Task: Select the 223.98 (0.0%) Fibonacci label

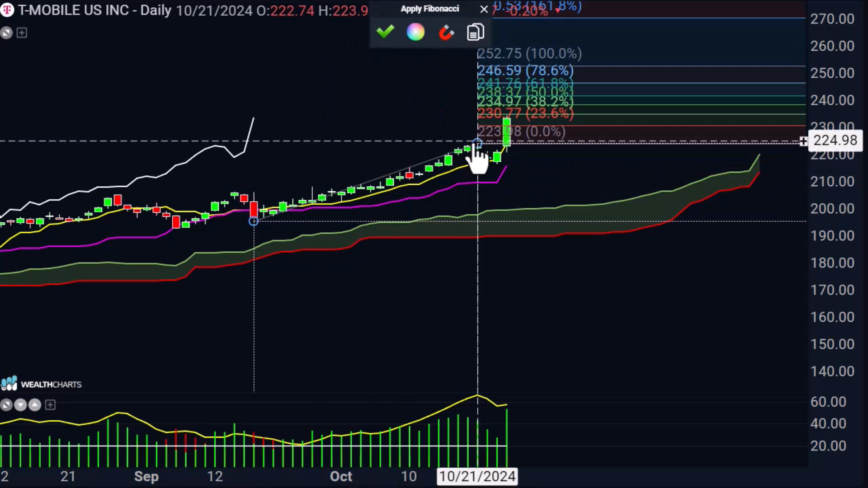Action: [x=521, y=131]
